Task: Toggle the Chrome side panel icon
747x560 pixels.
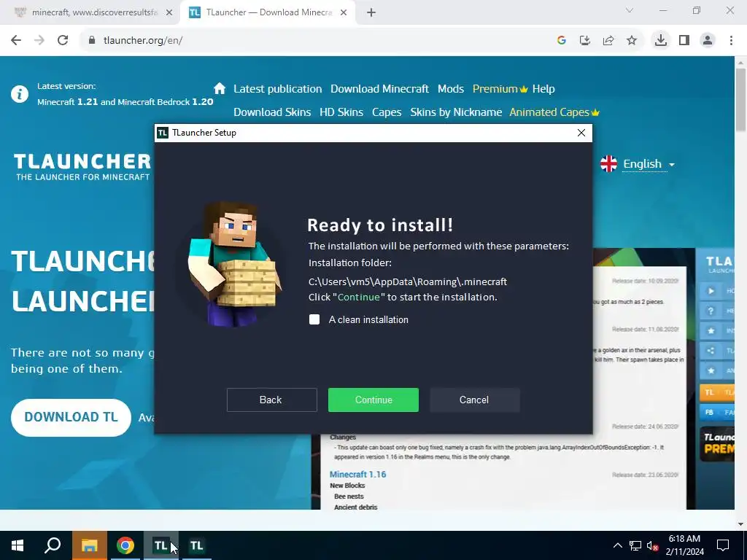Action: pyautogui.click(x=684, y=41)
